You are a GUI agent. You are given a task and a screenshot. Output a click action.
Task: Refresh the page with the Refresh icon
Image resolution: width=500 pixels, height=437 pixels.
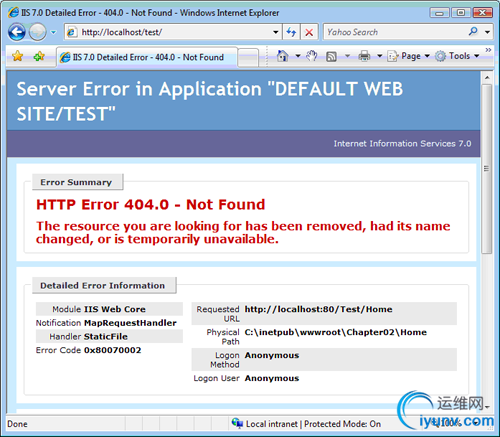[x=291, y=32]
